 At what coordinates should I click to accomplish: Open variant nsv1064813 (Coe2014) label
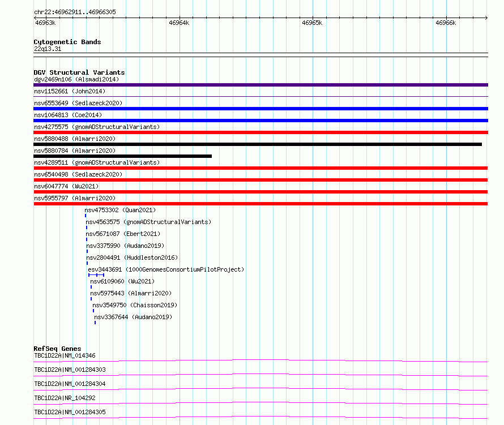coord(68,115)
